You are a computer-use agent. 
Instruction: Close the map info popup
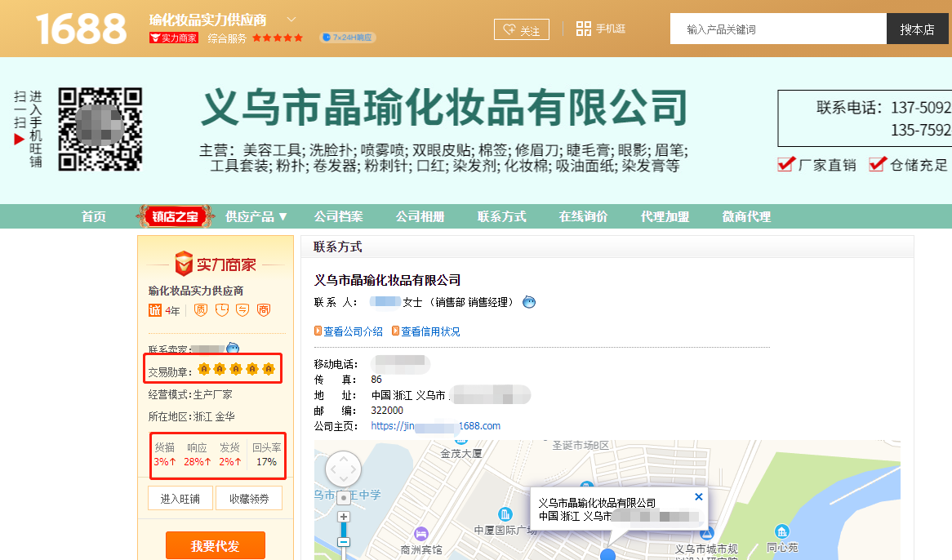[699, 496]
